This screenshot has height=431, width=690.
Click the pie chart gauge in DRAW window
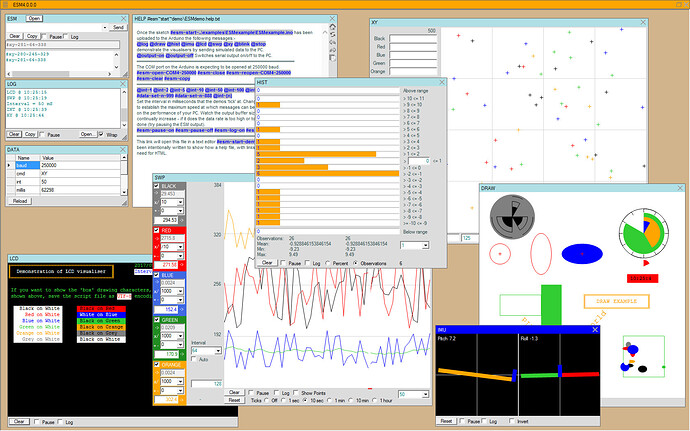643,233
